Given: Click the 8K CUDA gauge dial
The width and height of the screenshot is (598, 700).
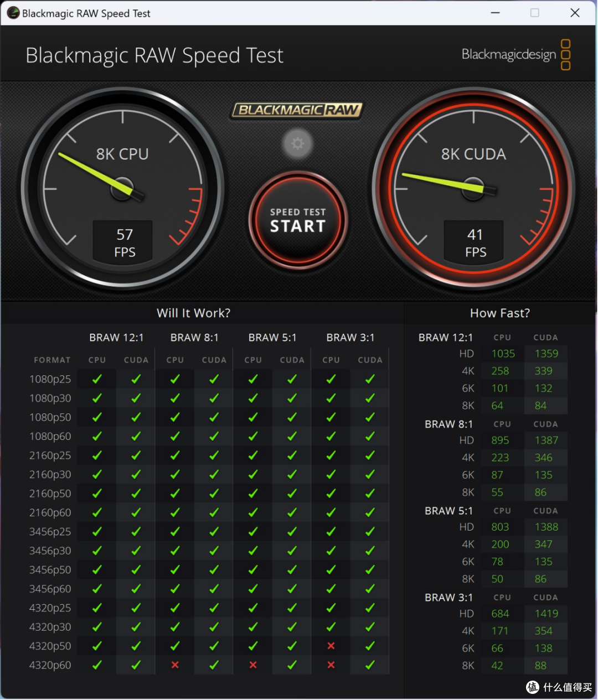Looking at the screenshot, I should (x=473, y=188).
